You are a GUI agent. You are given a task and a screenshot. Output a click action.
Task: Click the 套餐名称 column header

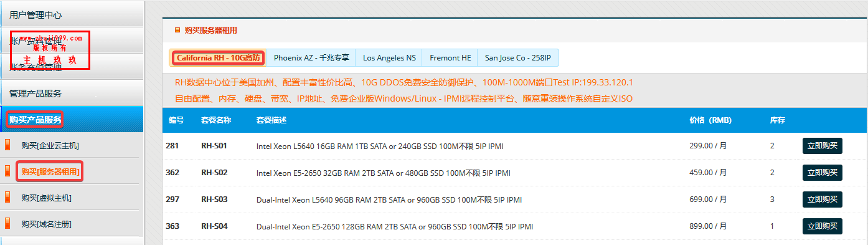click(x=216, y=120)
